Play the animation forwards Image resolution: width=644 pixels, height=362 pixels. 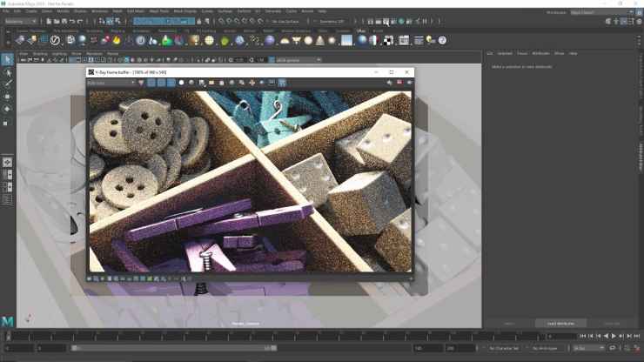click(614, 335)
